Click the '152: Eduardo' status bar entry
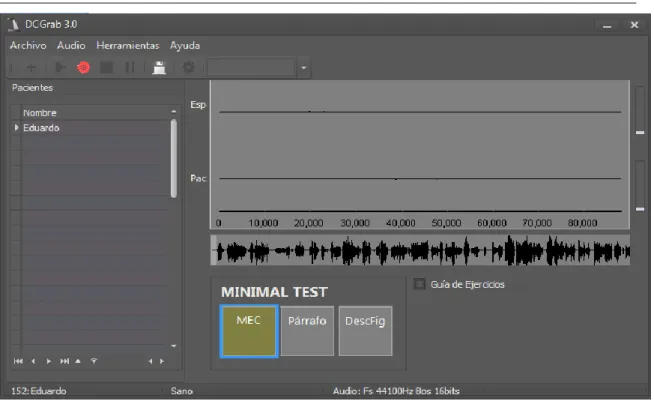The width and height of the screenshot is (654, 404). (39, 391)
